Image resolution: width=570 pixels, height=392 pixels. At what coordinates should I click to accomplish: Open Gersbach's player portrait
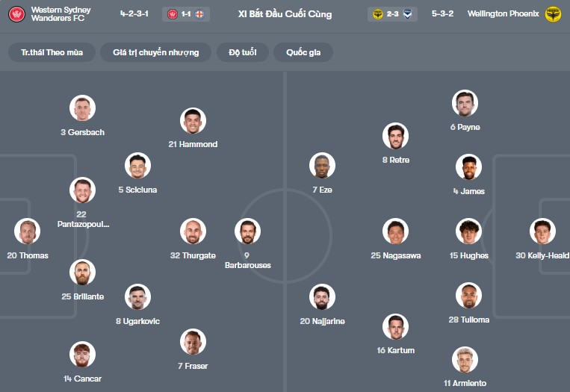coord(82,108)
